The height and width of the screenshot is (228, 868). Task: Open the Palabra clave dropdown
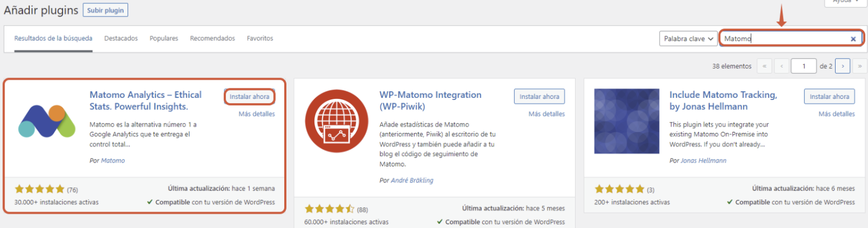pyautogui.click(x=688, y=38)
